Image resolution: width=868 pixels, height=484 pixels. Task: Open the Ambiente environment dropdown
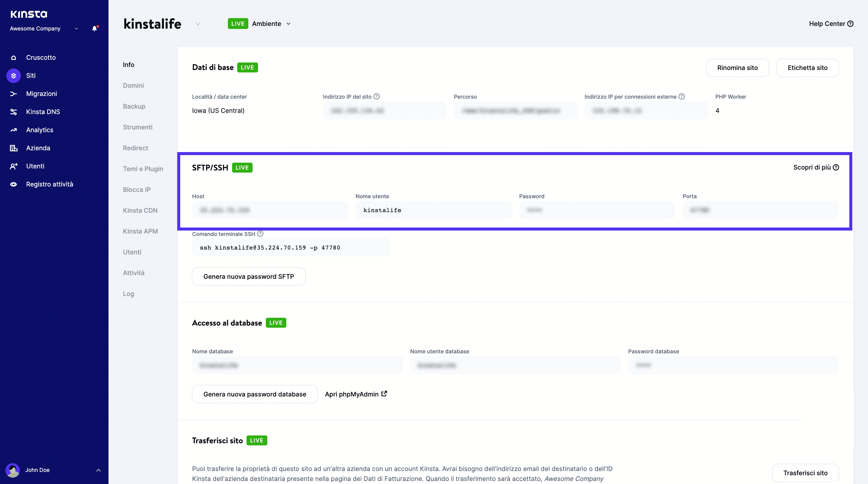point(288,24)
